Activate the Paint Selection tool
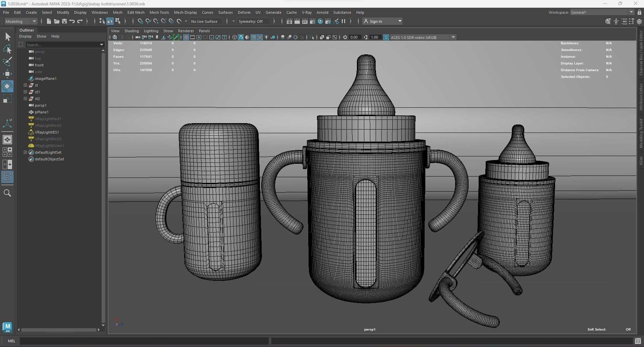The height and width of the screenshot is (347, 644). [x=7, y=61]
